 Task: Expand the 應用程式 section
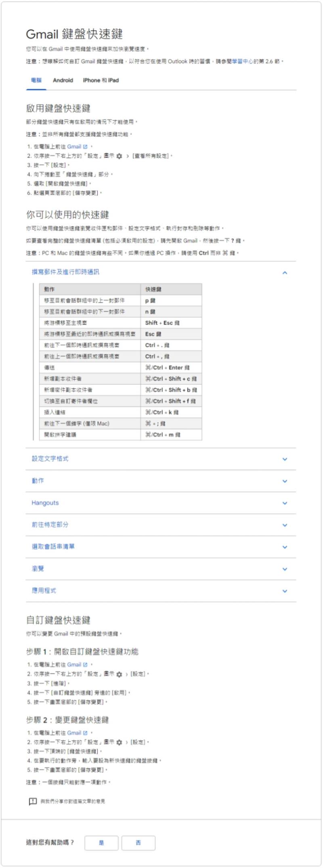click(x=161, y=591)
